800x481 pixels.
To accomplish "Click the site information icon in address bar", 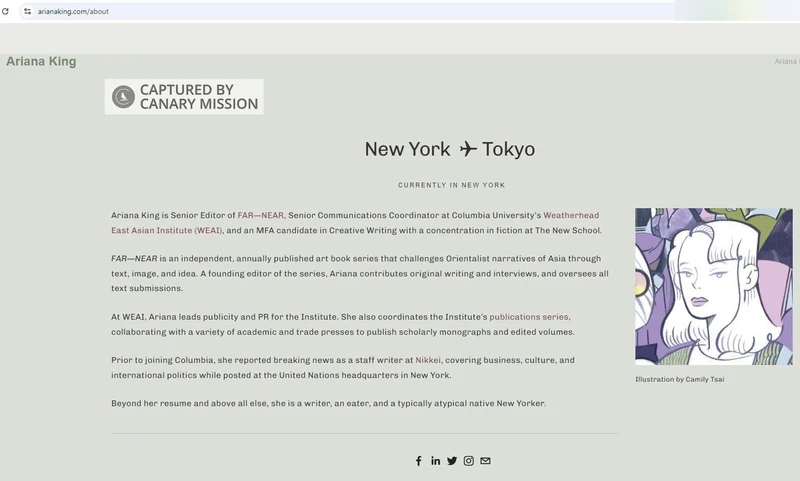I will point(28,11).
